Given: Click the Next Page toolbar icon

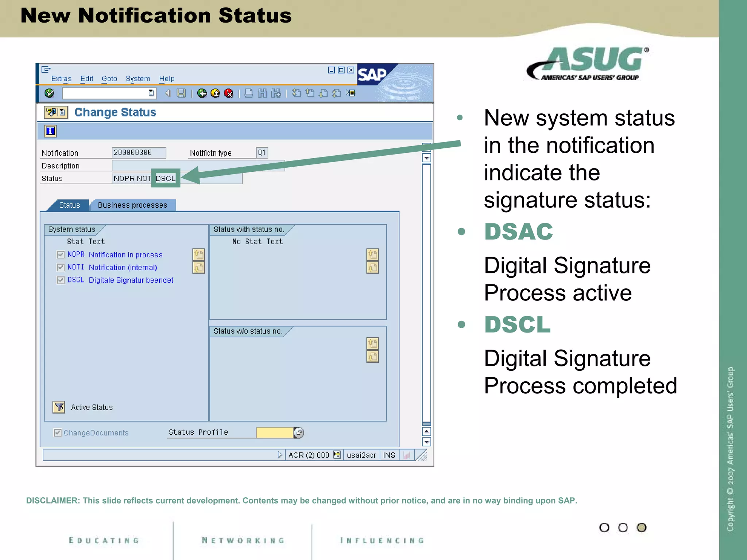Looking at the screenshot, I should click(x=323, y=93).
